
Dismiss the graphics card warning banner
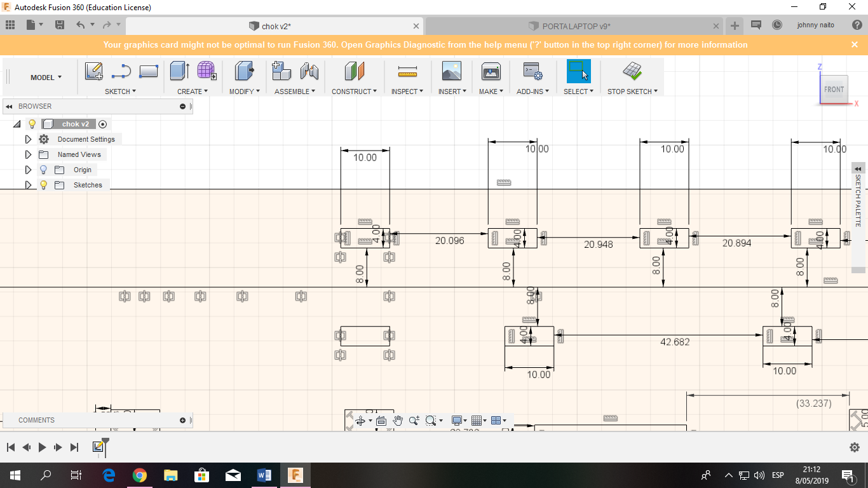coord(855,44)
